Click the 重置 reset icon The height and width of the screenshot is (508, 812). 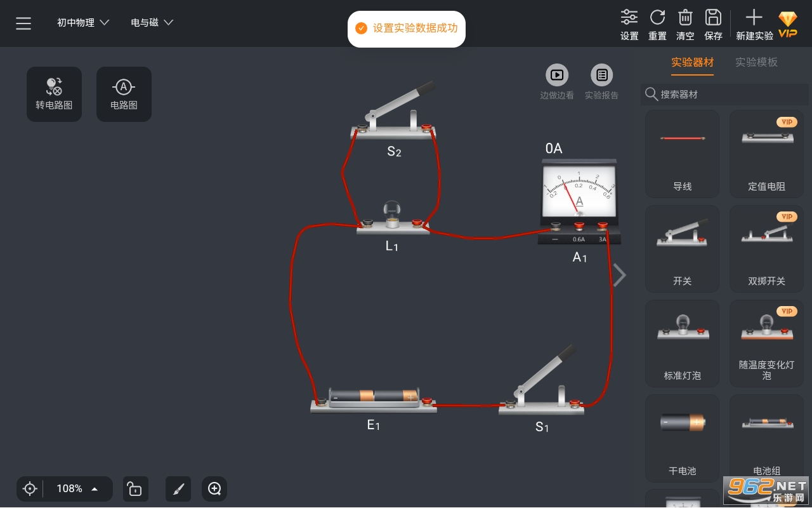coord(657,25)
